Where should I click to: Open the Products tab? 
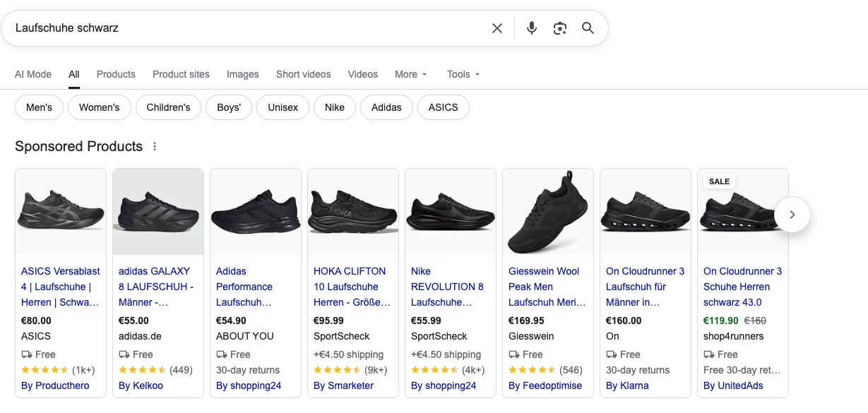116,74
